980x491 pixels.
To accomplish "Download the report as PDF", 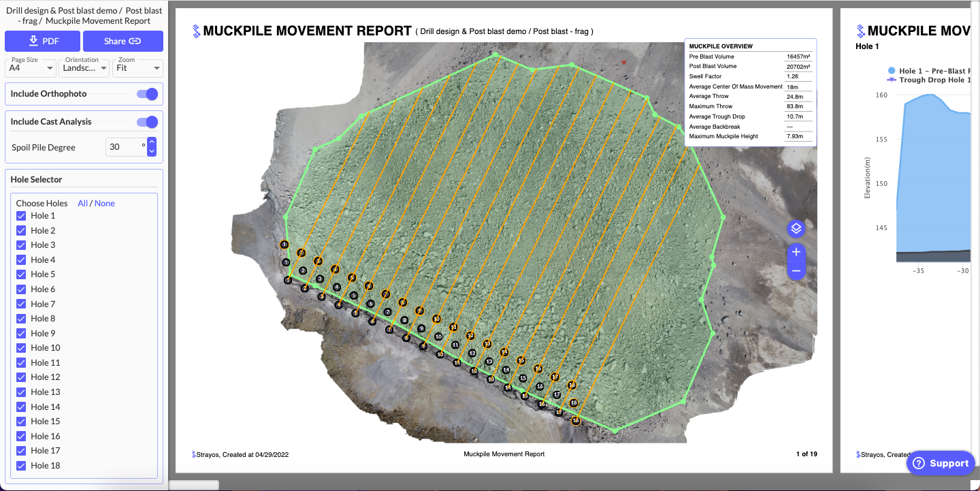I will 42,41.
